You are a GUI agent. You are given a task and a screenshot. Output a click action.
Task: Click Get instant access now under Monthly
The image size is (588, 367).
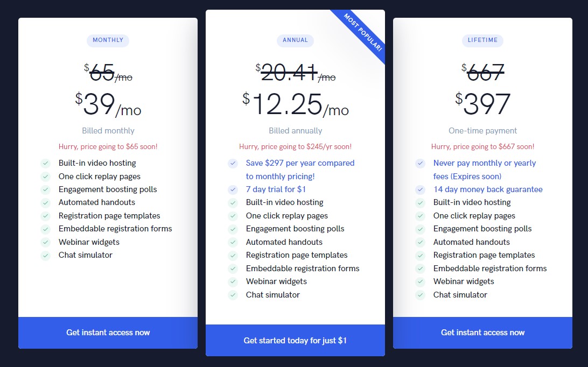(108, 333)
